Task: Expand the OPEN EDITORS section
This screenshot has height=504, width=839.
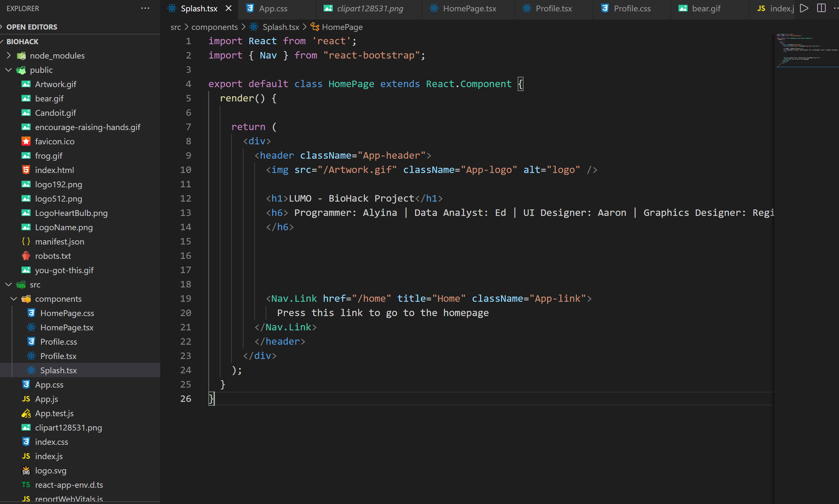Action: pyautogui.click(x=32, y=27)
